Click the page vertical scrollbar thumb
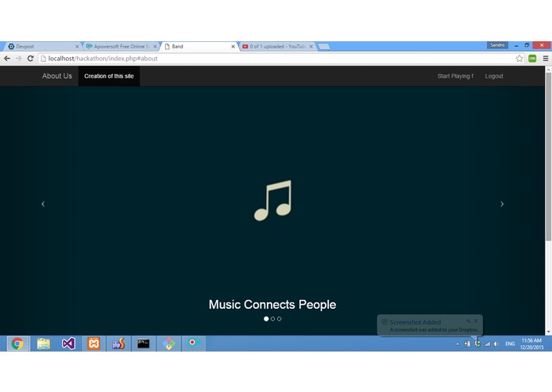 tap(548, 156)
